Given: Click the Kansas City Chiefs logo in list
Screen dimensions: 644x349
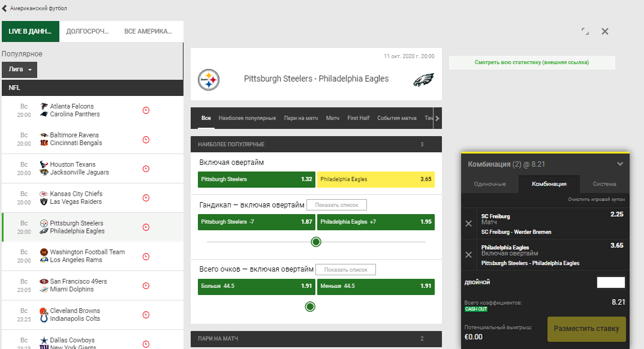Looking at the screenshot, I should coord(44,194).
